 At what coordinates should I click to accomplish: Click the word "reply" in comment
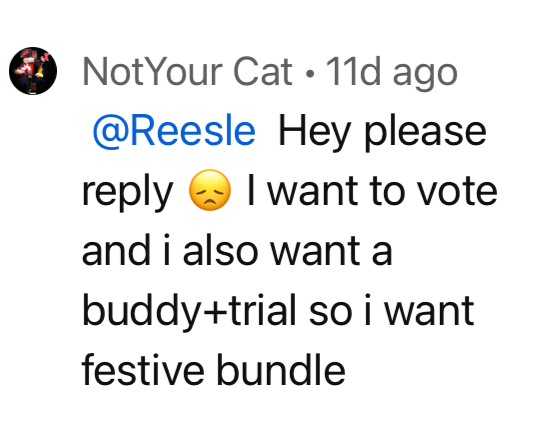point(128,194)
